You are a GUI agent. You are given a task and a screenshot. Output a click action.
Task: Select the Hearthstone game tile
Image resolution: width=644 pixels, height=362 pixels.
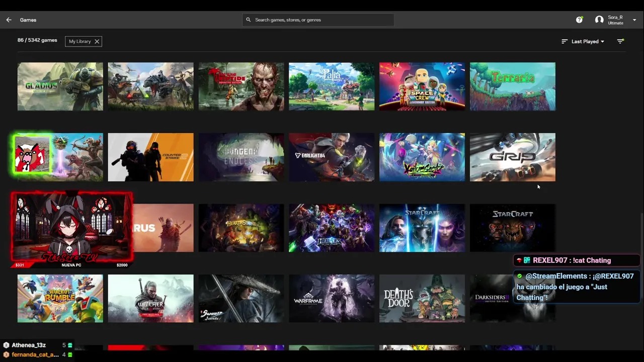[x=241, y=228]
